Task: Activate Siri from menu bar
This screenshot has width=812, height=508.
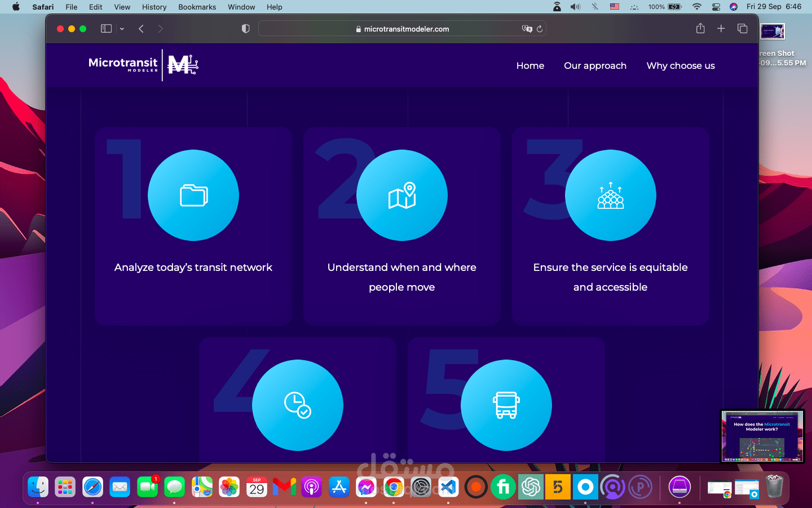Action: [734, 7]
